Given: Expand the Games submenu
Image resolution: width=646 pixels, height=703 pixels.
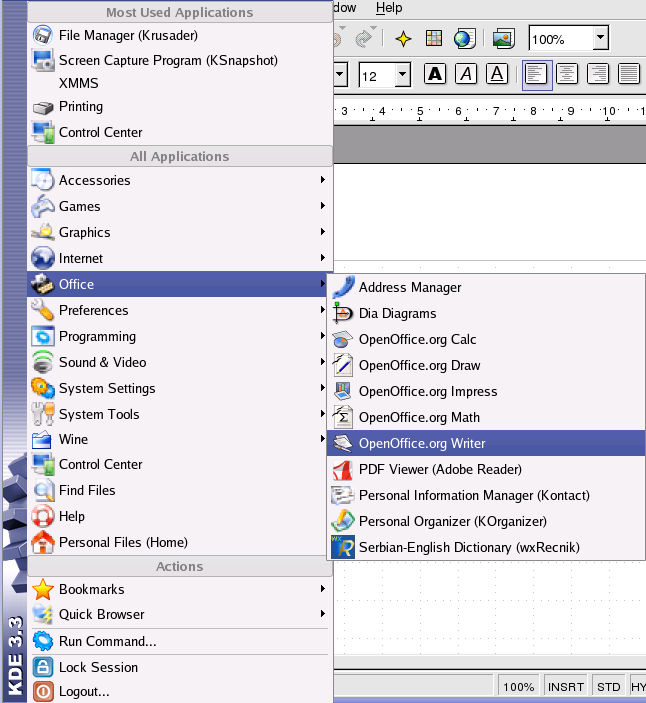Looking at the screenshot, I should tap(180, 206).
